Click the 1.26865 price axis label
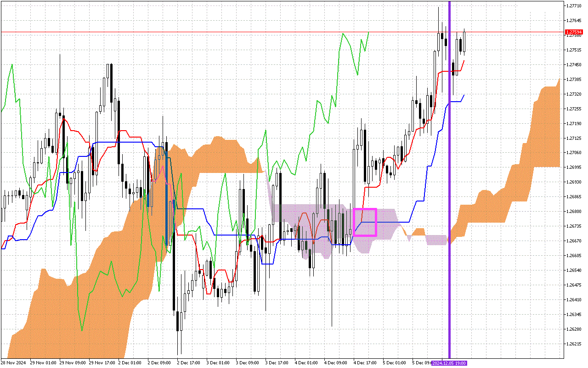588x368 pixels. 574,197
